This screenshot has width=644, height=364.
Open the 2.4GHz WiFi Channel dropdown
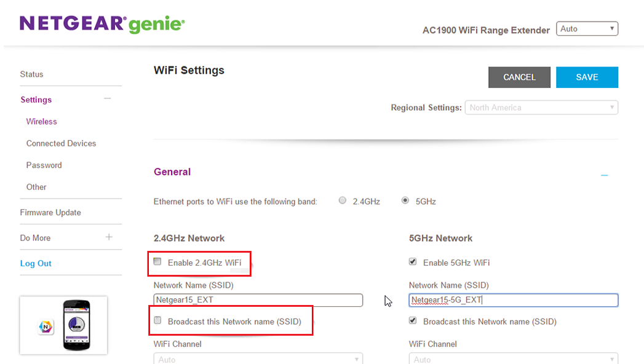click(x=258, y=358)
